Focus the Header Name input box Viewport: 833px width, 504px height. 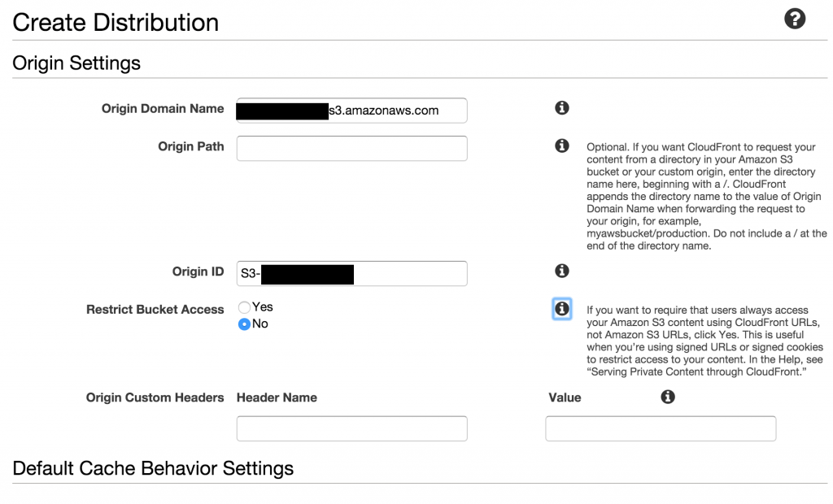pos(351,428)
